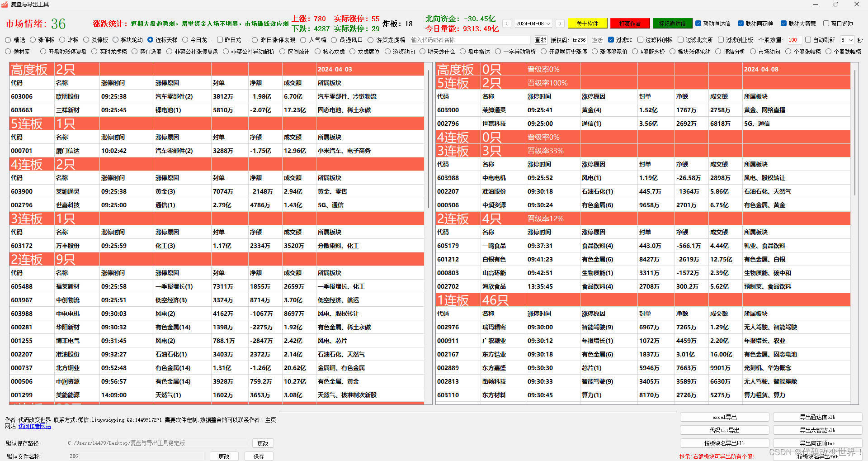Go to next date with right arrow
Image resolution: width=868 pixels, height=461 pixels.
(x=560, y=24)
